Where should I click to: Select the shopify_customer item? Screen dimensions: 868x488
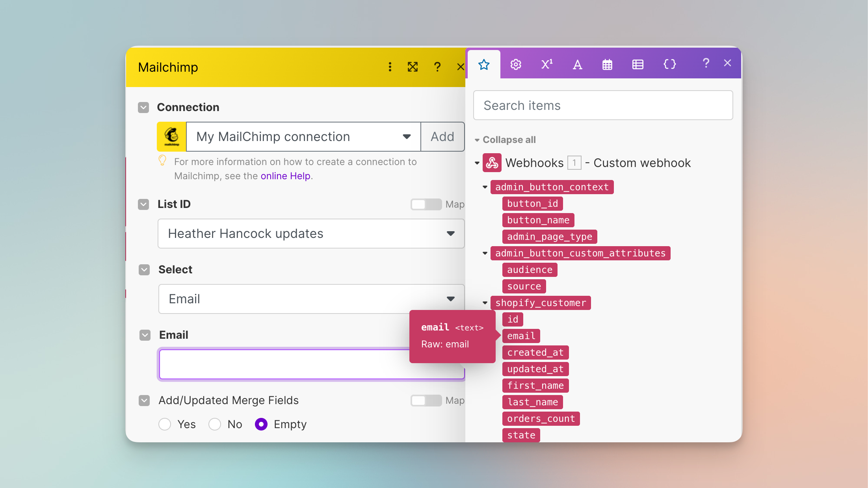coord(540,303)
